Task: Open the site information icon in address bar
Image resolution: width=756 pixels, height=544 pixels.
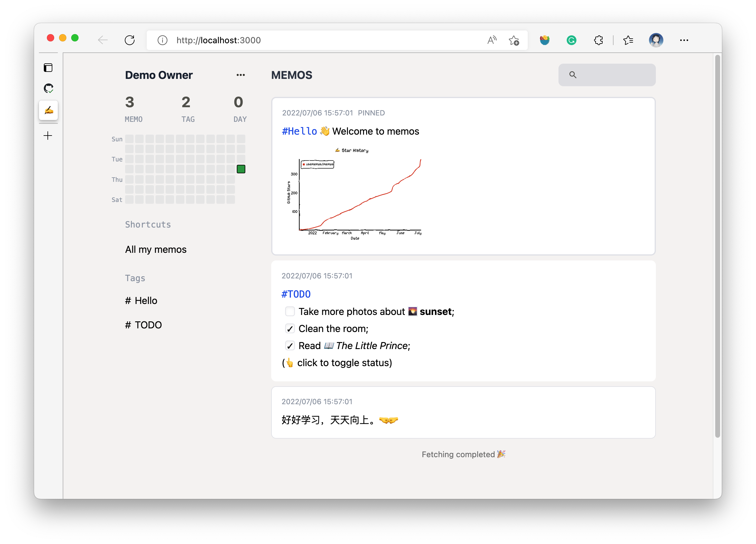Action: 162,40
